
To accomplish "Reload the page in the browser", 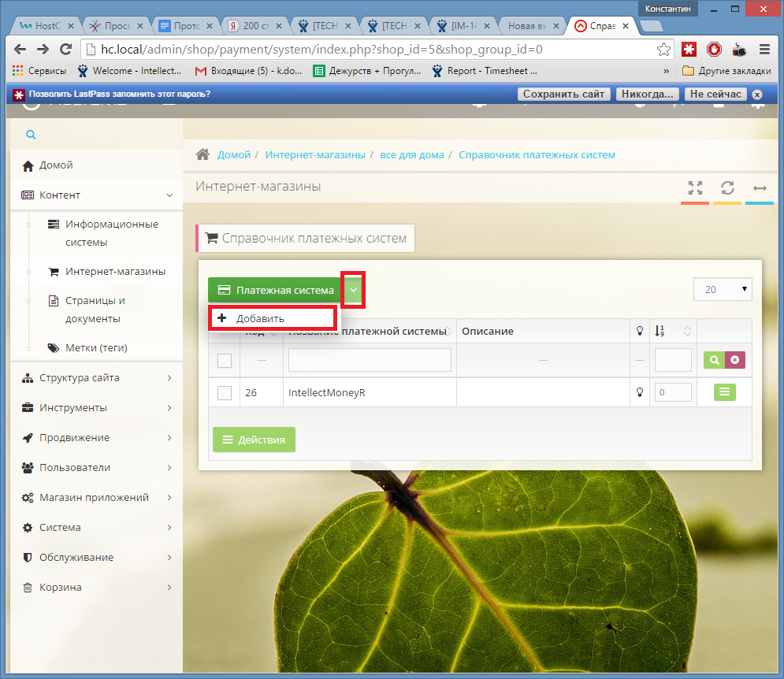I will [x=65, y=49].
